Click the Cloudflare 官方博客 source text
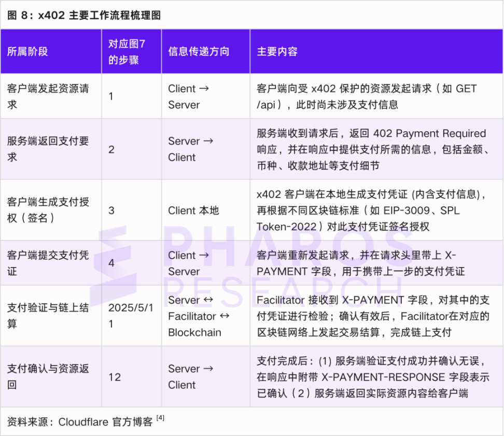This screenshot has width=504, height=436. click(x=105, y=422)
